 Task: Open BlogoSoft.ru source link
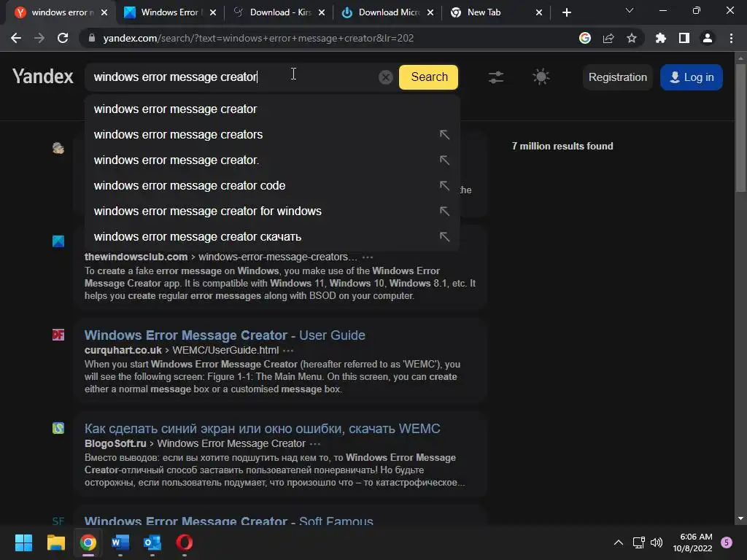coord(115,443)
